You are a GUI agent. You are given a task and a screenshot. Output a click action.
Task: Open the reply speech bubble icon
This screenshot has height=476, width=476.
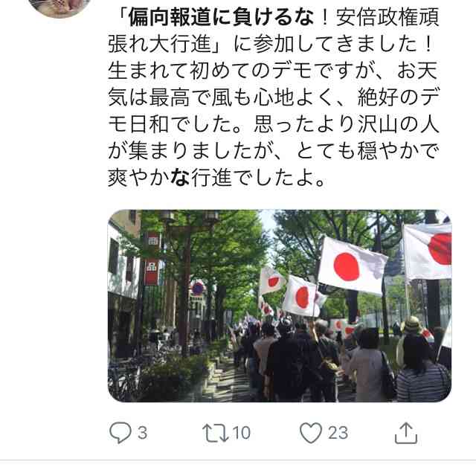(x=120, y=432)
